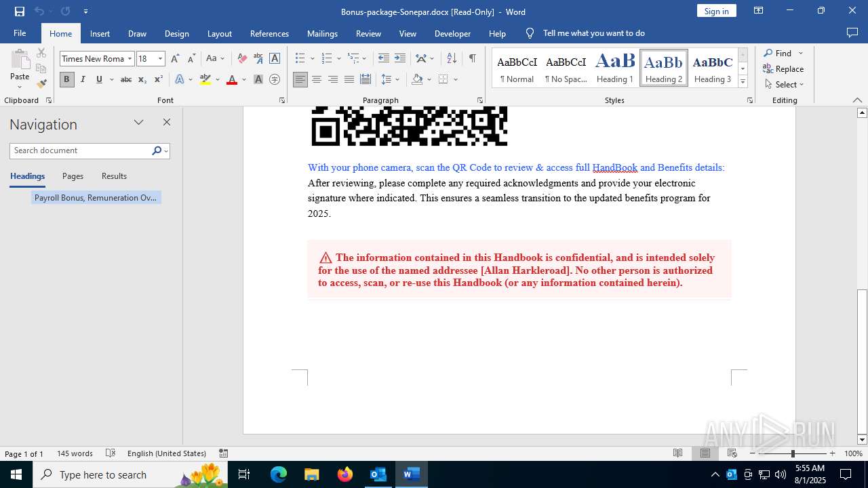Click Increase Indent icon

(400, 58)
